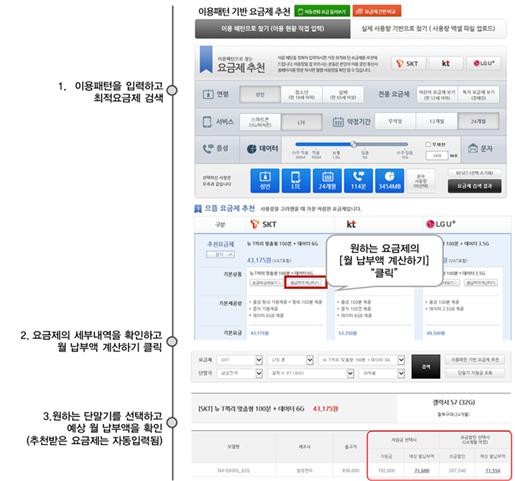Click the unselected text usage summary tile
Viewport: 515px width, 481px height.
point(421,181)
